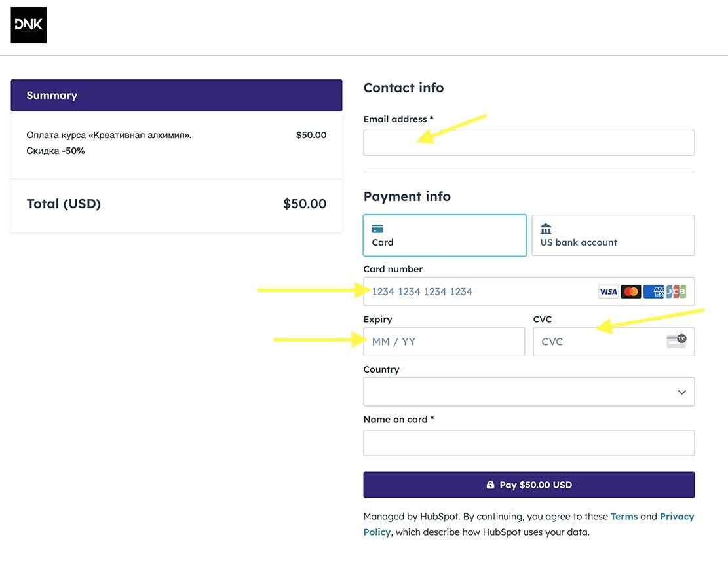Image resolution: width=728 pixels, height=567 pixels.
Task: Click the JCB card icon
Action: pyautogui.click(x=676, y=291)
